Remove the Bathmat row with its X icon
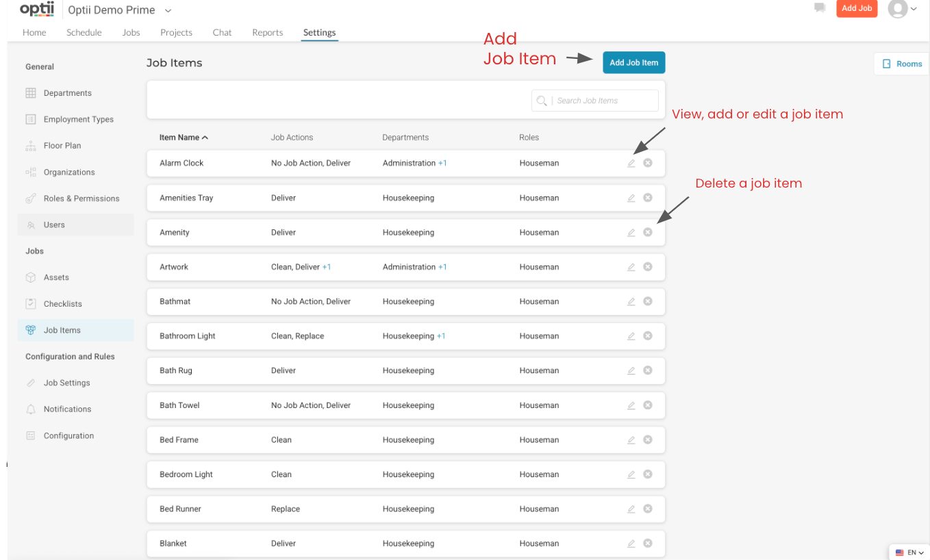This screenshot has height=560, width=930. coord(648,301)
